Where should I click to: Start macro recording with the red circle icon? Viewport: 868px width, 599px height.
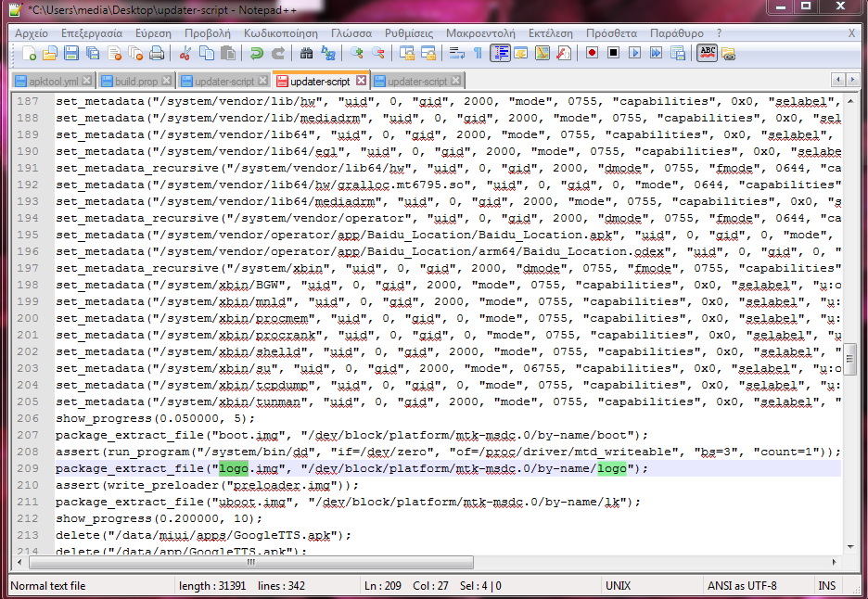coord(592,53)
